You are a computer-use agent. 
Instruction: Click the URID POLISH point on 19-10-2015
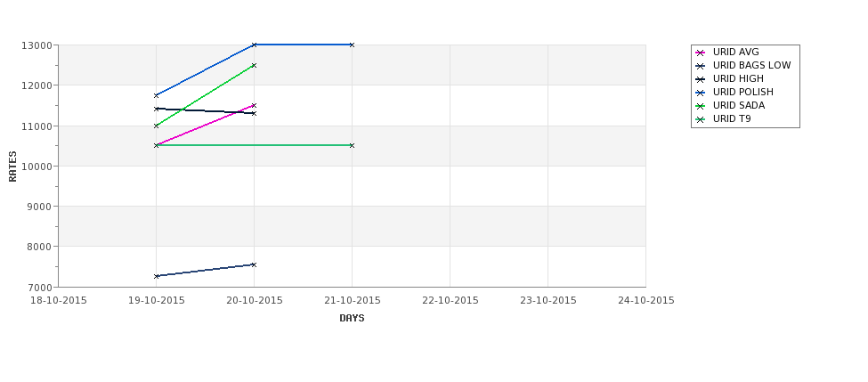156,95
